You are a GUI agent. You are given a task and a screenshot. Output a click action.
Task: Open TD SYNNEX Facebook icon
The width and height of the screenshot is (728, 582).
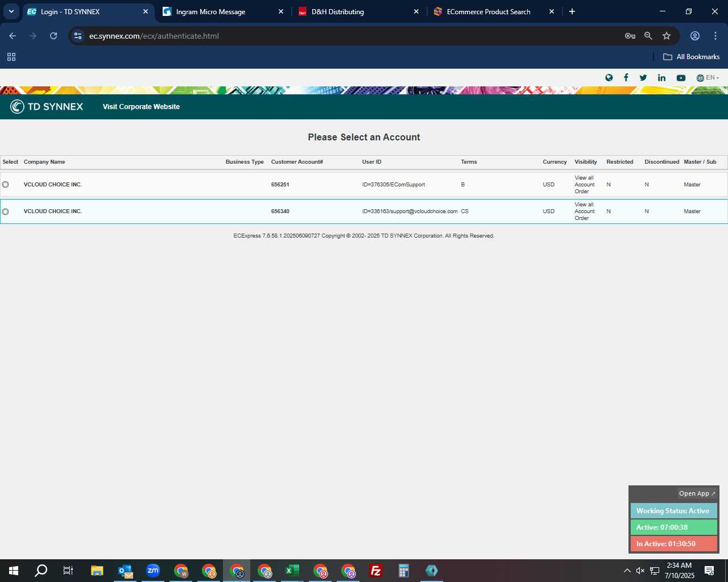(x=626, y=78)
